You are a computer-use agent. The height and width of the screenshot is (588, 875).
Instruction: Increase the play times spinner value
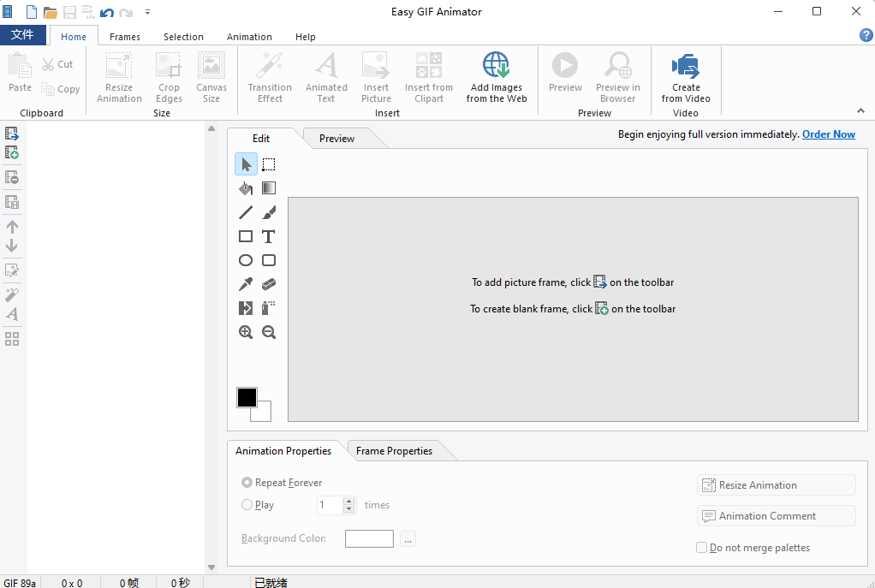coord(348,501)
